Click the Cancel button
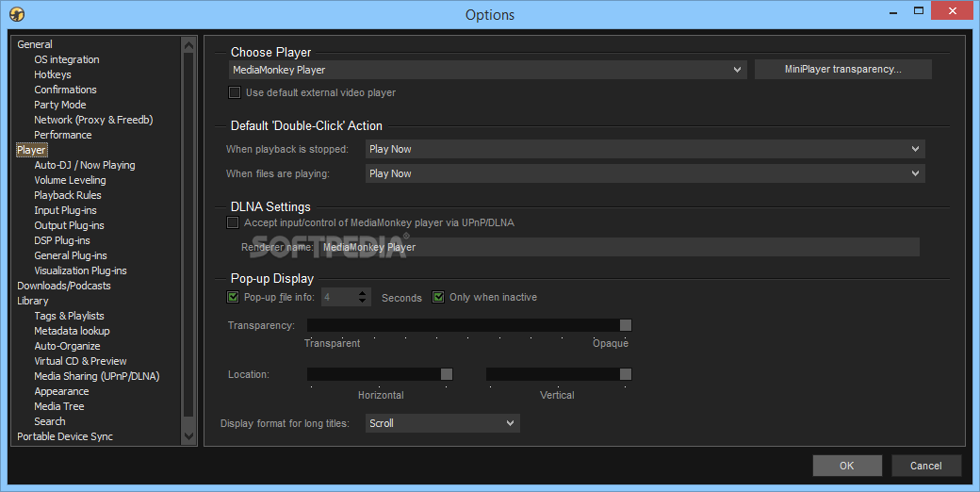 point(925,466)
